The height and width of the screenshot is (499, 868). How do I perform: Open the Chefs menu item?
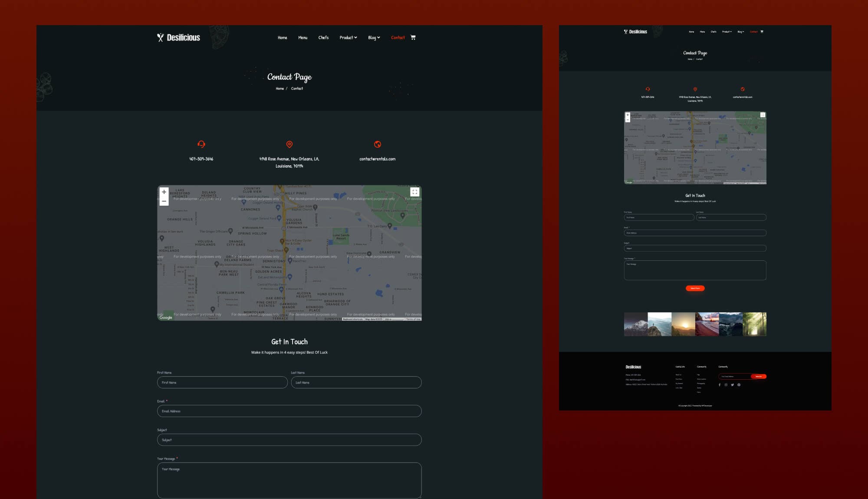[x=323, y=38]
